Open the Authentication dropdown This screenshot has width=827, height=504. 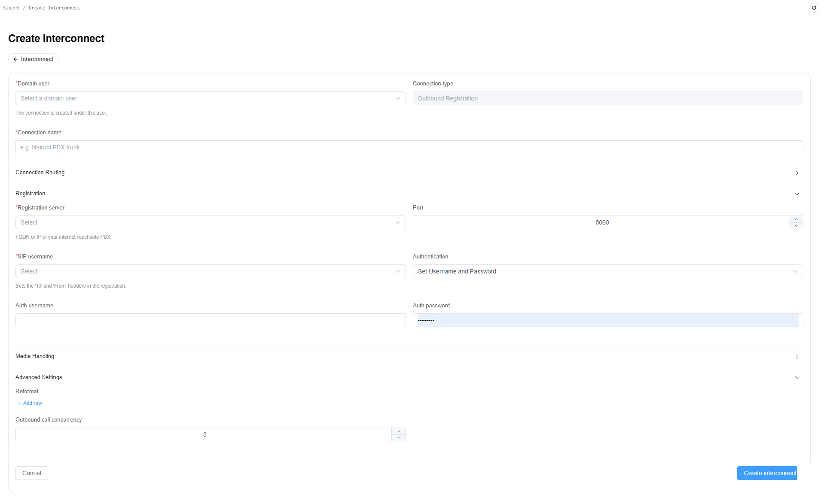[608, 271]
